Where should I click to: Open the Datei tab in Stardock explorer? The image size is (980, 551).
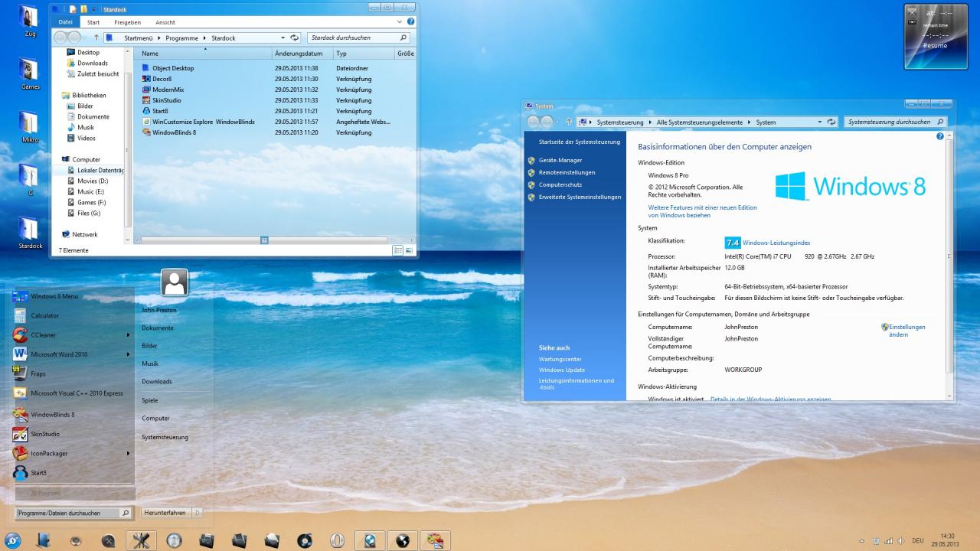[65, 22]
